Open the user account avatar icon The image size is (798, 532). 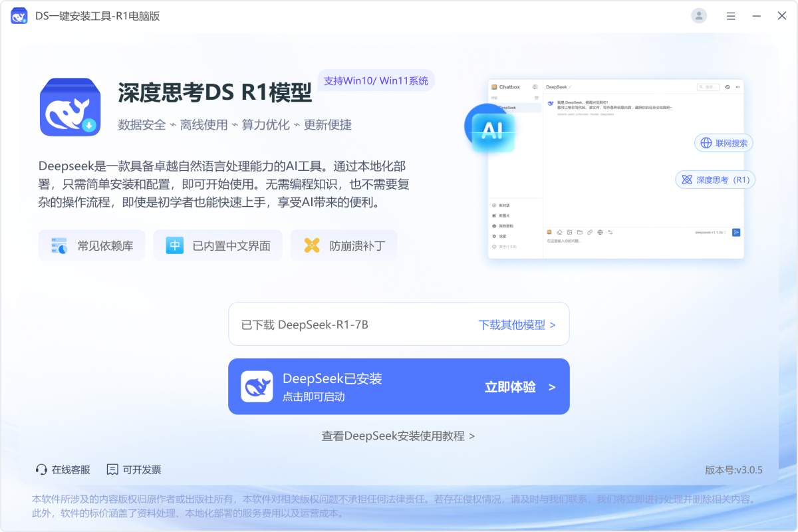[x=699, y=15]
